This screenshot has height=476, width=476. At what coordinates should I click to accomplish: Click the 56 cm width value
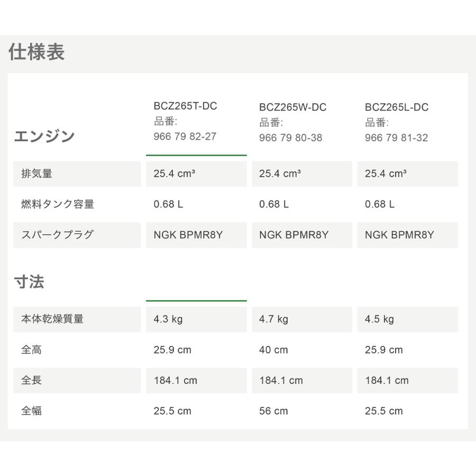tap(273, 411)
